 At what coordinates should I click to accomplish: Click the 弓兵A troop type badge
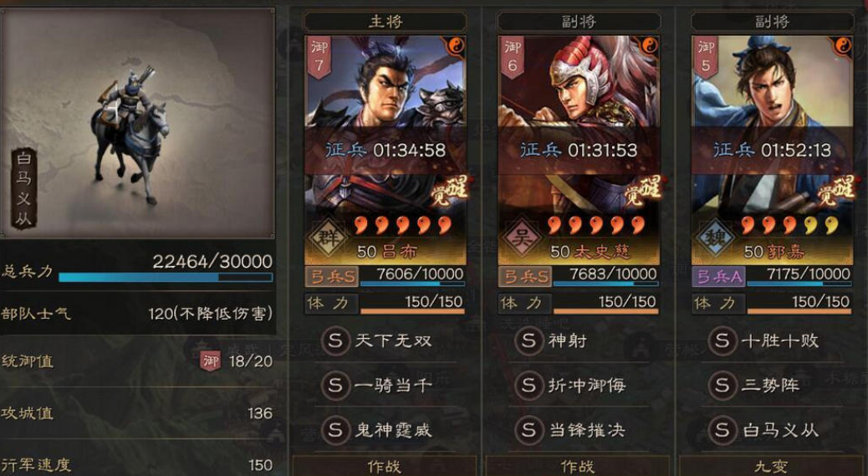click(718, 276)
